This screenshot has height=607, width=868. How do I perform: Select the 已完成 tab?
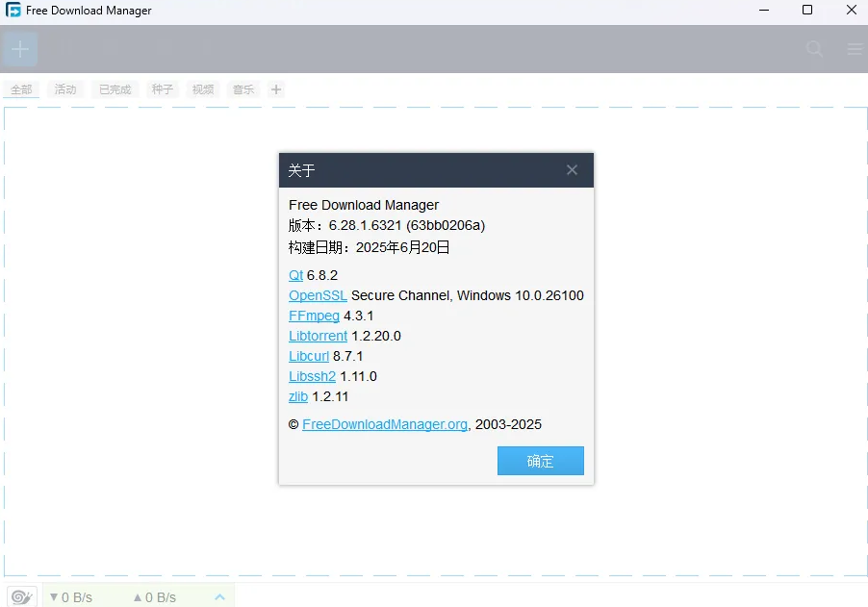pyautogui.click(x=114, y=89)
